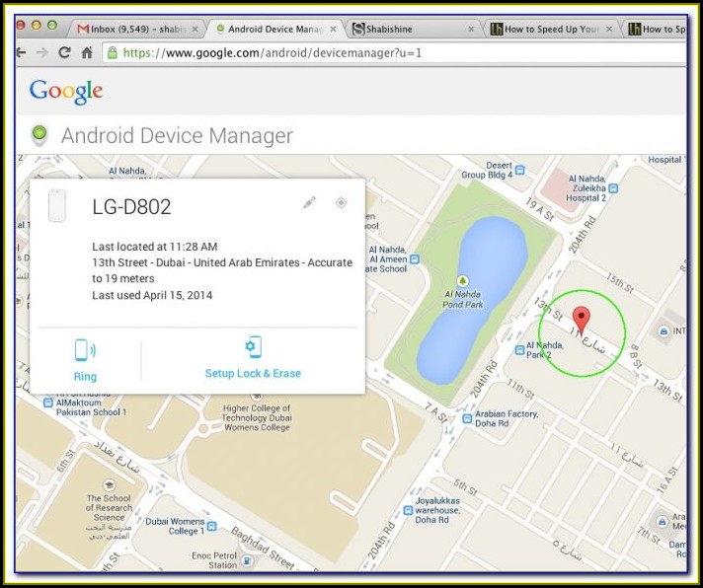
Task: Click the Joyalukkas warehouse map marker
Action: 406,510
